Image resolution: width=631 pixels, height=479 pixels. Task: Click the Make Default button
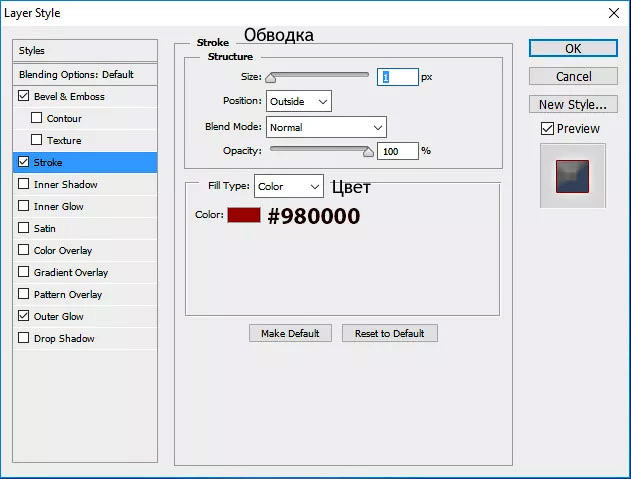tap(290, 333)
